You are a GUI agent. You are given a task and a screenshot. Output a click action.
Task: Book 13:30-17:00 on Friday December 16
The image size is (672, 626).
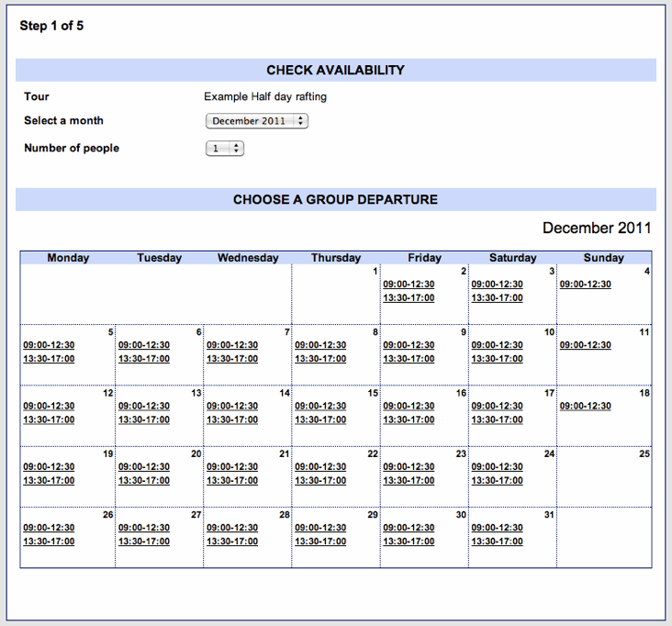(409, 419)
